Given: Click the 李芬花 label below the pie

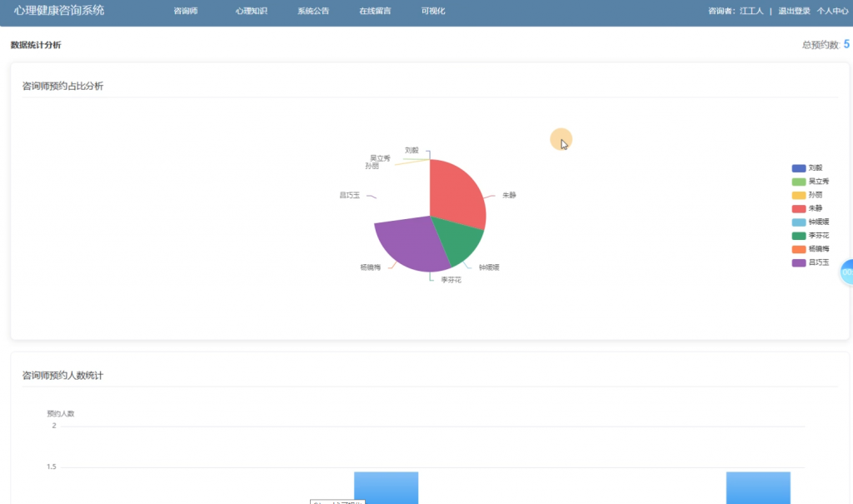Looking at the screenshot, I should (451, 280).
